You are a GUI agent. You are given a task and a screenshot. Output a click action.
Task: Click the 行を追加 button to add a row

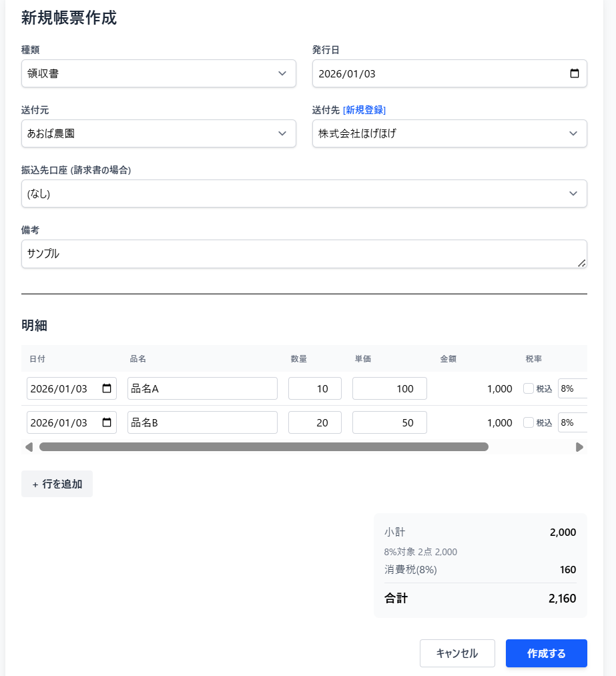pyautogui.click(x=57, y=484)
